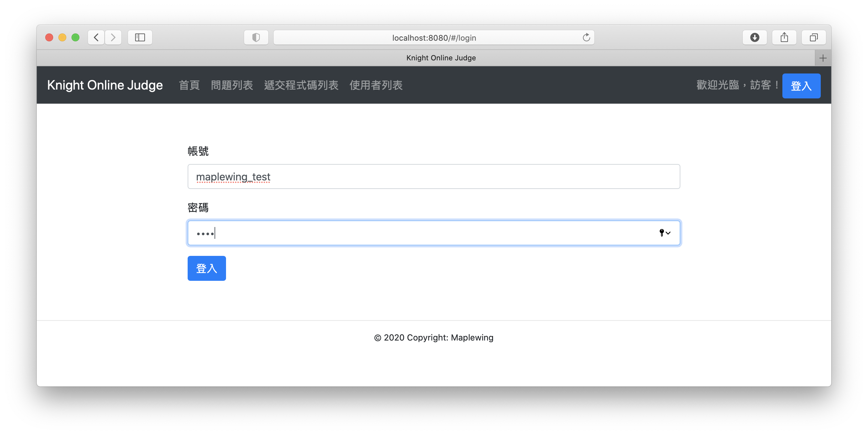This screenshot has height=435, width=868.
Task: Reload the page with the refresh icon
Action: 586,37
